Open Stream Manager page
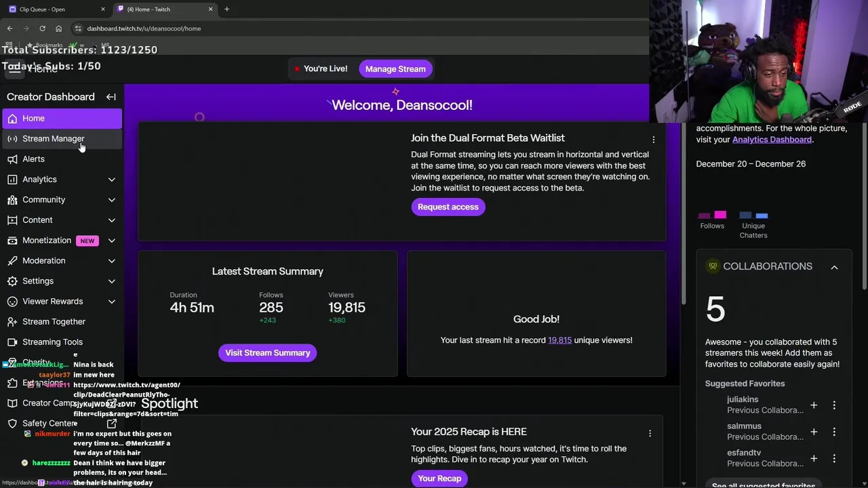Screen dimensions: 868x488 tap(62, 139)
